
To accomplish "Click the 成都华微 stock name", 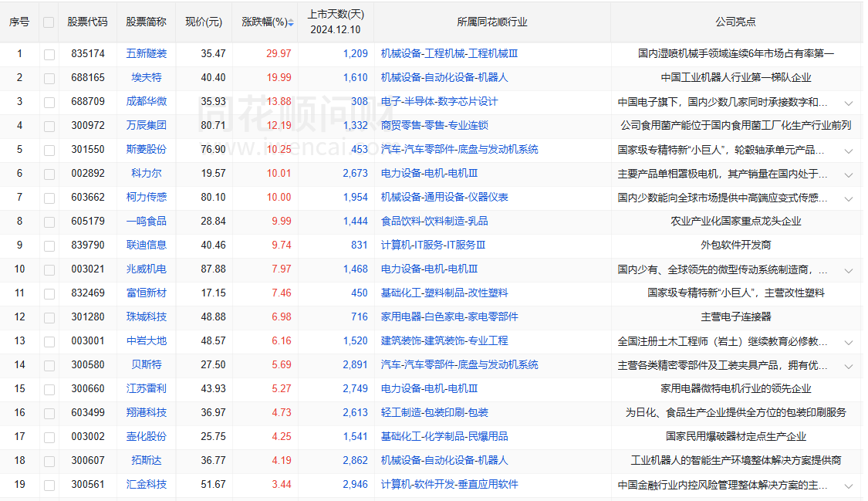I will tap(146, 101).
